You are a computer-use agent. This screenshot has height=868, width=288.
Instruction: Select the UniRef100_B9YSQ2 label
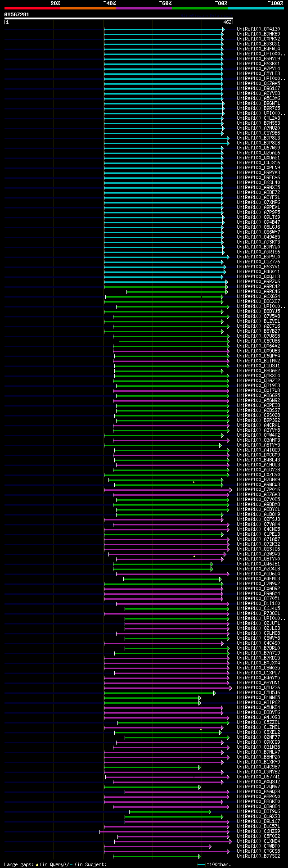[258, 856]
